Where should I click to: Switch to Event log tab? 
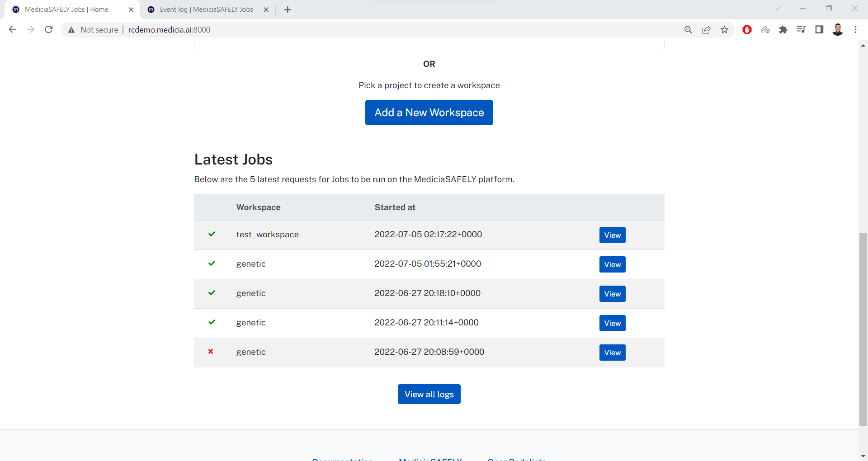coord(207,9)
